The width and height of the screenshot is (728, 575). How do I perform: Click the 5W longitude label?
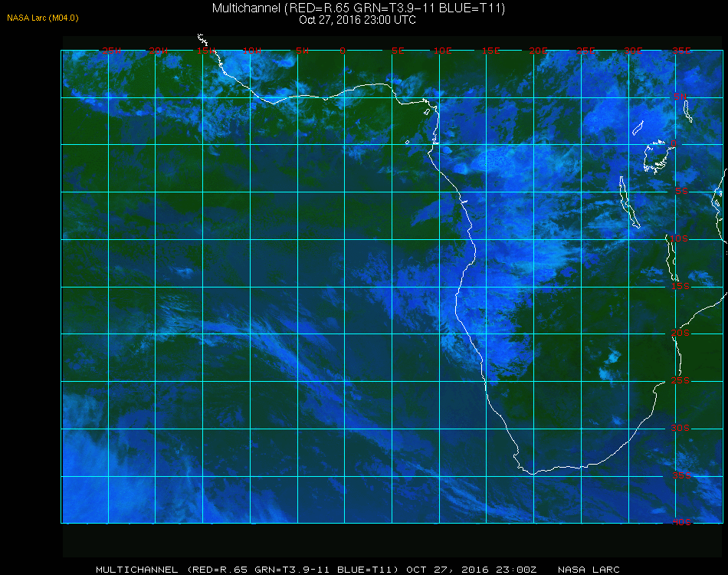coord(302,51)
